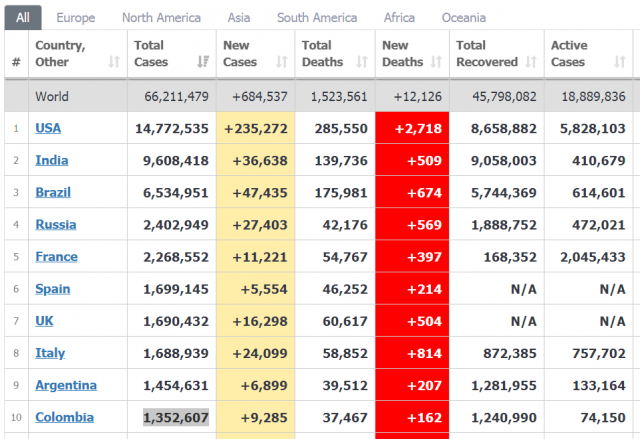Click India total recovered 9,058,003
The height and width of the screenshot is (439, 640).
[x=504, y=161]
